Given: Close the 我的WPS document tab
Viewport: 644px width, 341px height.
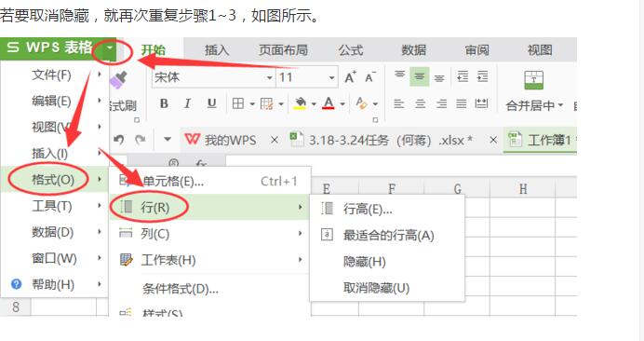Looking at the screenshot, I should [275, 141].
